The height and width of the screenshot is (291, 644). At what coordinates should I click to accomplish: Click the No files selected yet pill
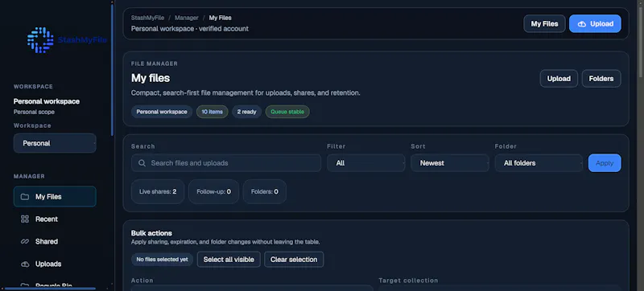163,260
